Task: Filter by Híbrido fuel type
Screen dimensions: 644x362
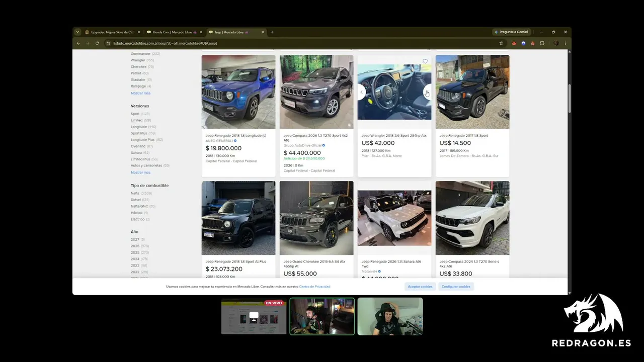Action: tap(139, 213)
